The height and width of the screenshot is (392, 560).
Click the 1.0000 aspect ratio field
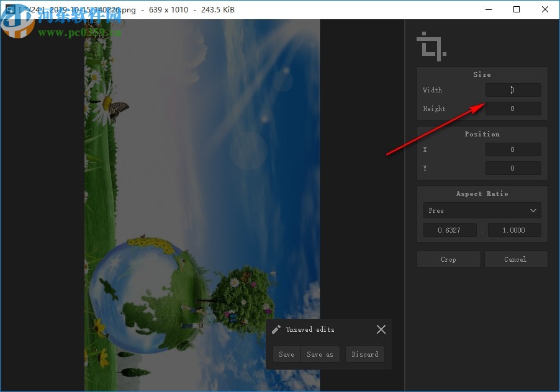(514, 230)
